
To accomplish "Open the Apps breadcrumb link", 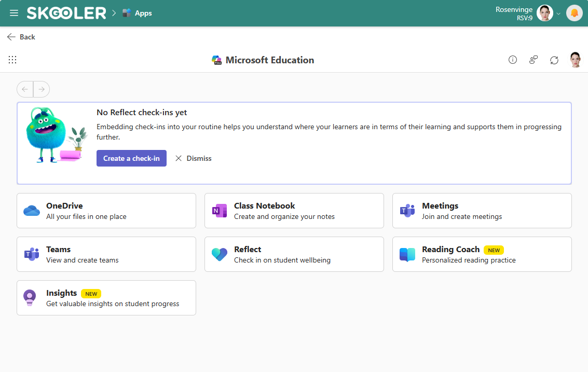I will tap(143, 13).
